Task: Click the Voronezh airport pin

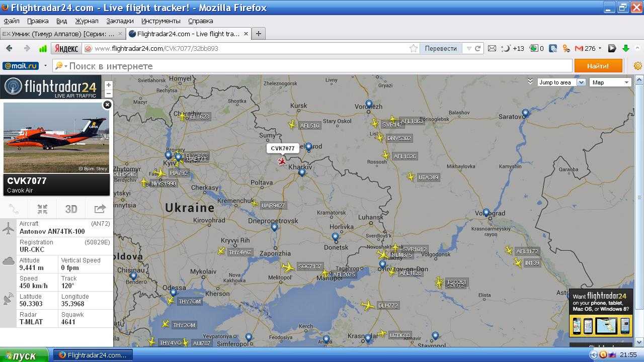Action: tap(369, 104)
